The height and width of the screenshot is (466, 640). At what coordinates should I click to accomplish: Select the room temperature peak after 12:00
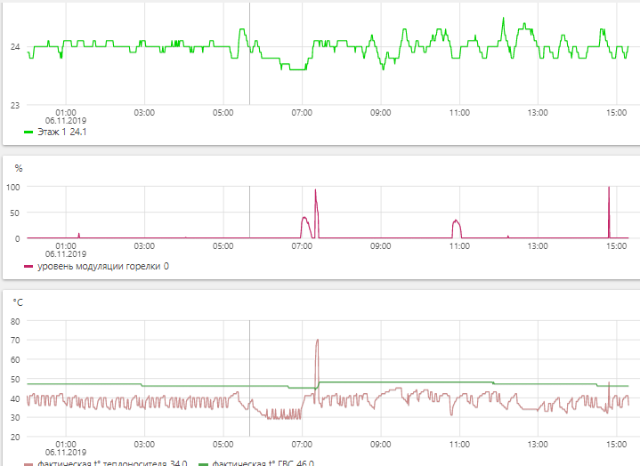coord(504,20)
